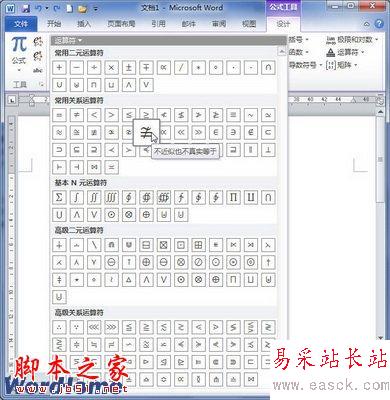Switch to the 视图 ribbon tab
This screenshot has width=390, height=400.
[249, 24]
